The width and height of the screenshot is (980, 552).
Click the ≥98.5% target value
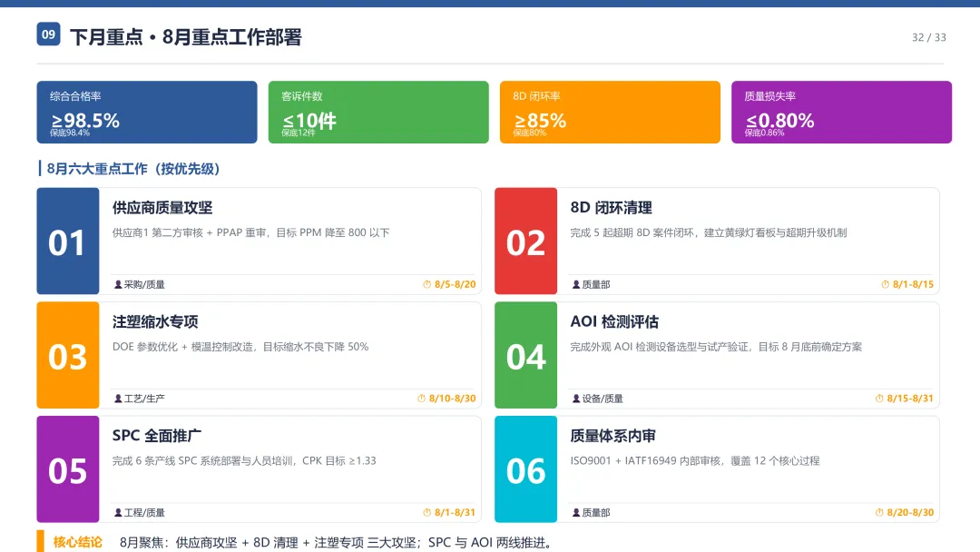85,120
